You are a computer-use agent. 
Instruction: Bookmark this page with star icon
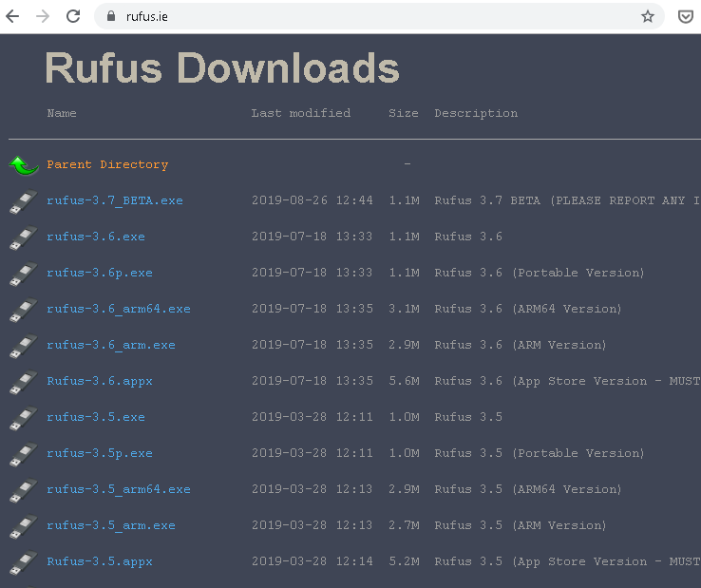pos(648,16)
